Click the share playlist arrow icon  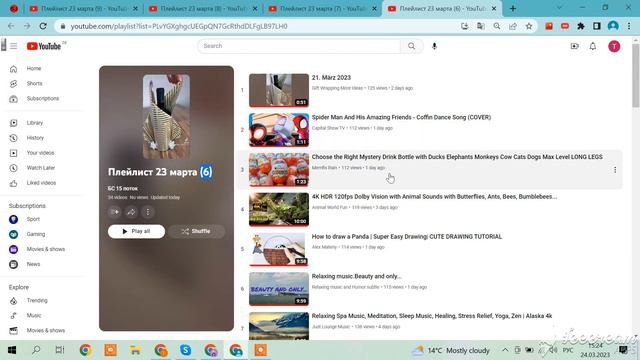click(131, 212)
